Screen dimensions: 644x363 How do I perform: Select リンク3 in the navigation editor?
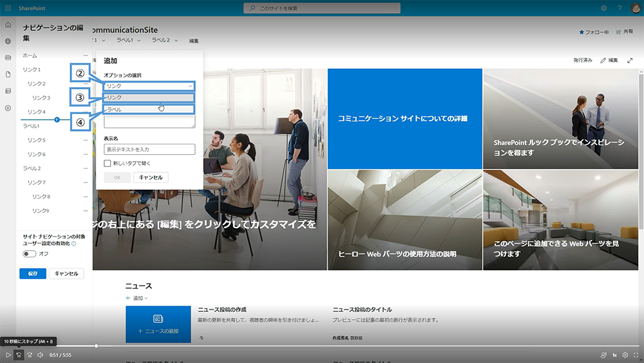pyautogui.click(x=41, y=98)
